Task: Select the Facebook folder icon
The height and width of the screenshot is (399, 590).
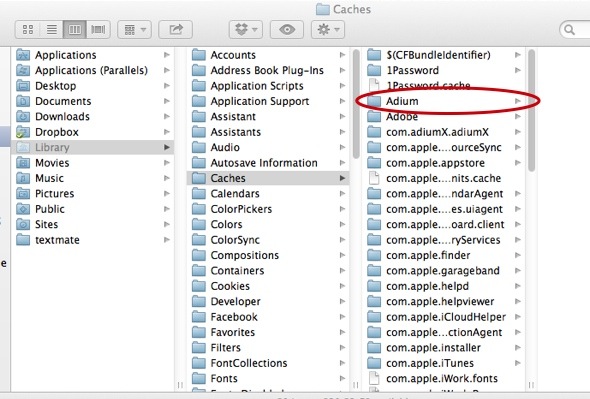Action: (199, 317)
